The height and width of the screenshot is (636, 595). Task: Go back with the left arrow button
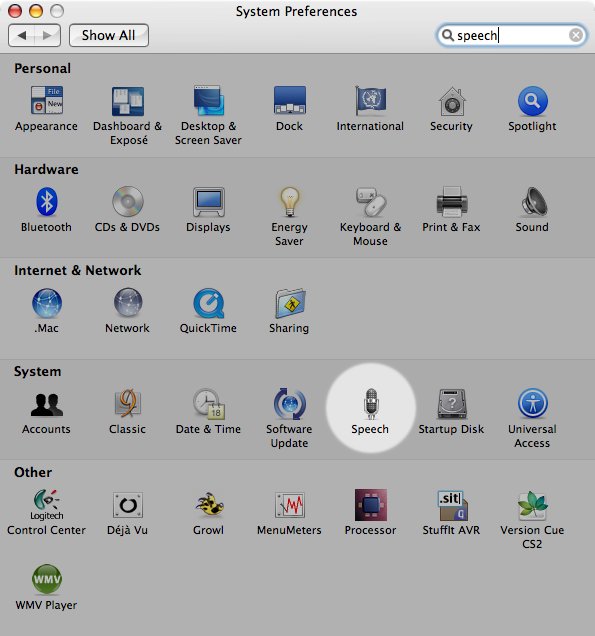[21, 35]
